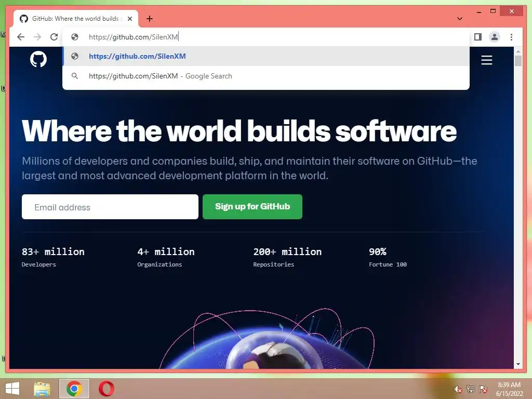
Task: Maximize the Chrome window
Action: [x=493, y=11]
